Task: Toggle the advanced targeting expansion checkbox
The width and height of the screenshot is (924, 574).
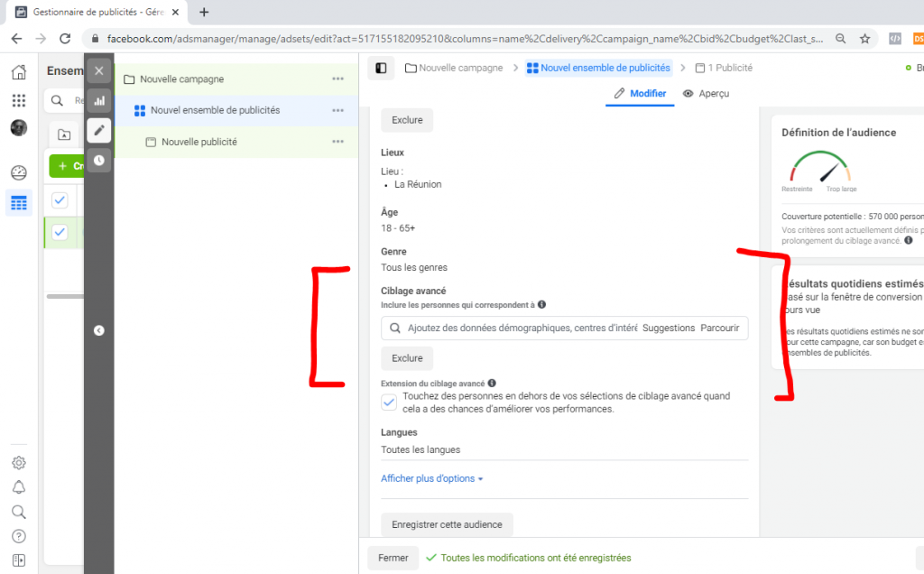Action: click(x=389, y=403)
